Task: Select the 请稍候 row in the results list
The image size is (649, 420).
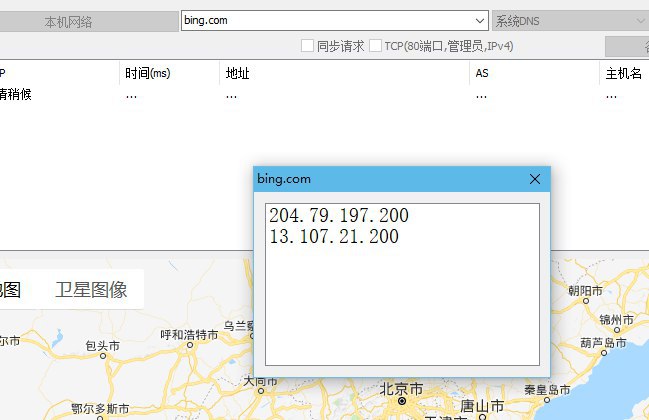Action: tap(14, 95)
